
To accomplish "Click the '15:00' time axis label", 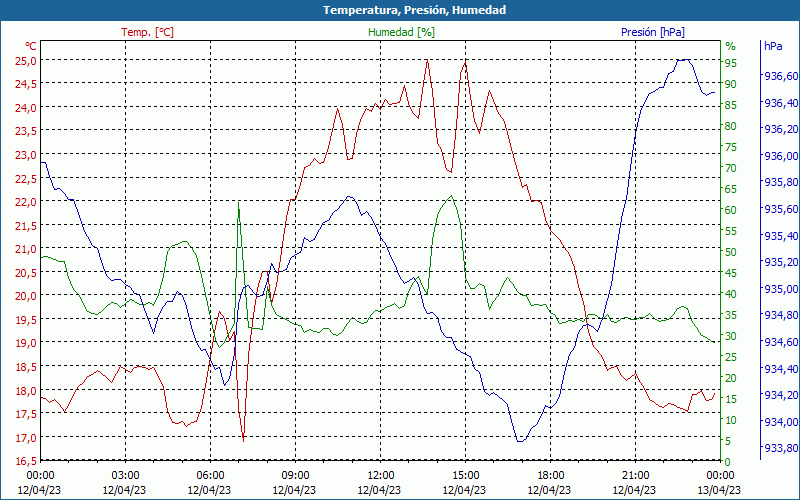I will coord(465,476).
